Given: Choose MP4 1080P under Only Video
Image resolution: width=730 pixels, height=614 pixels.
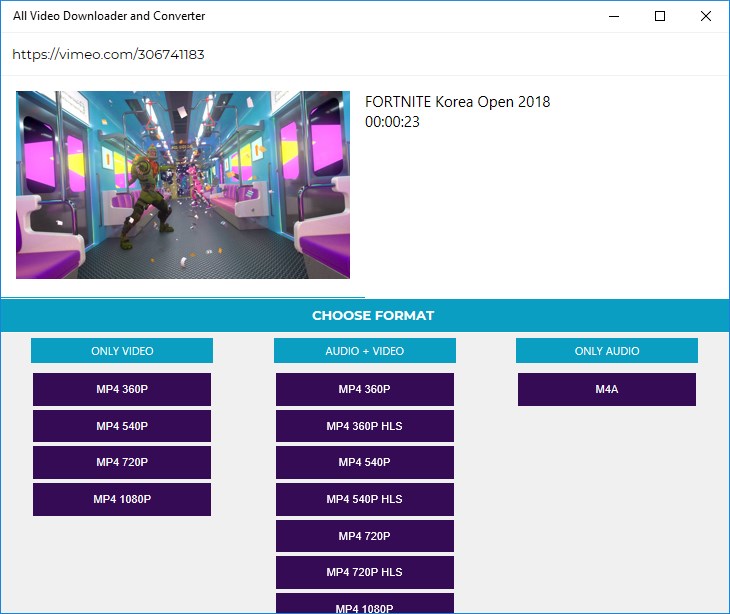Looking at the screenshot, I should click(x=122, y=499).
